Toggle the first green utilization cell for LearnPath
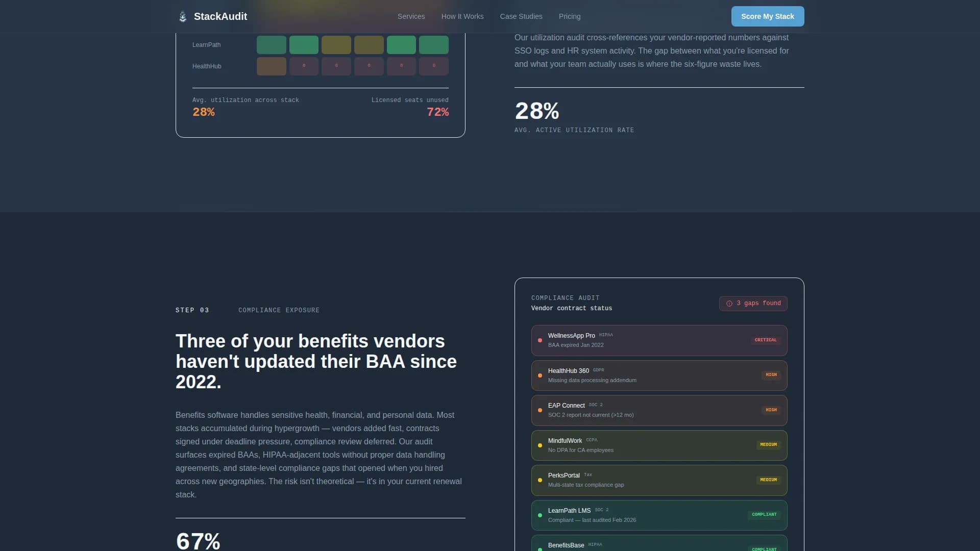980x551 pixels. point(272,44)
